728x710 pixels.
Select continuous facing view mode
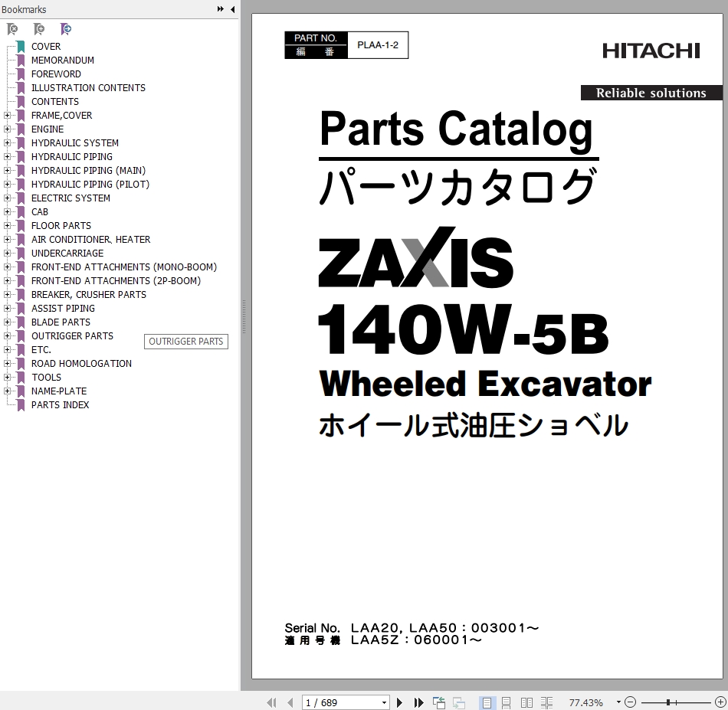click(x=546, y=702)
